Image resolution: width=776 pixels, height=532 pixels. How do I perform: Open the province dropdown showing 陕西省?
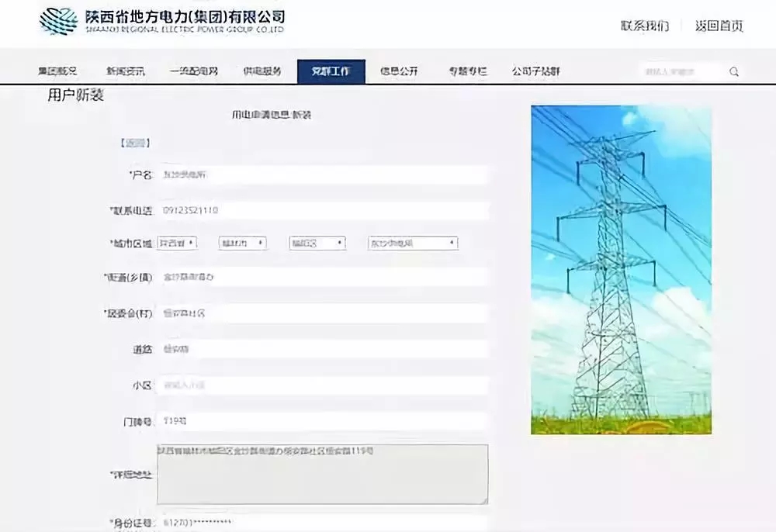tap(178, 243)
